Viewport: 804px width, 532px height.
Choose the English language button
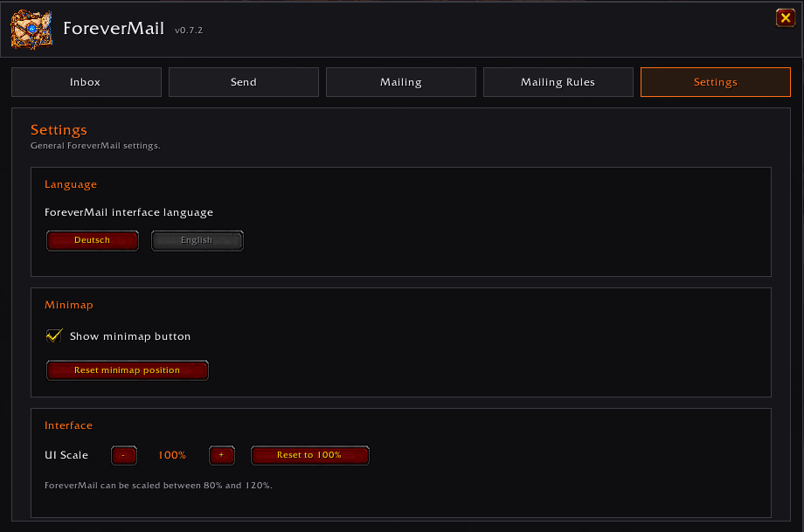click(197, 240)
